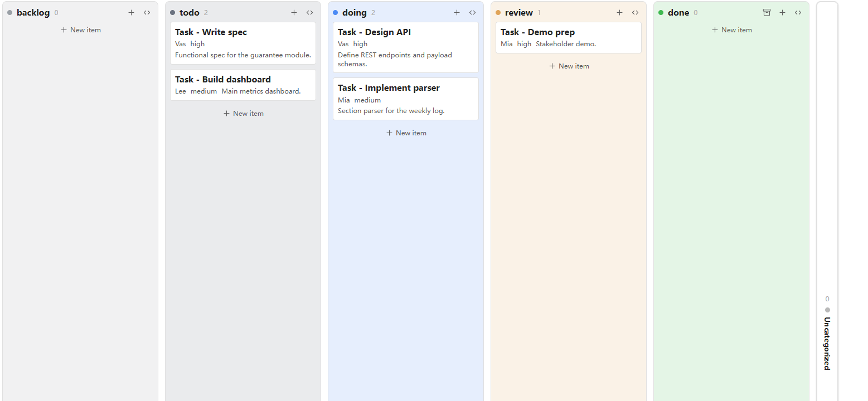This screenshot has height=401, width=868.
Task: Click 'Define REST endpoints and payload schemas.' text
Action: click(395, 60)
